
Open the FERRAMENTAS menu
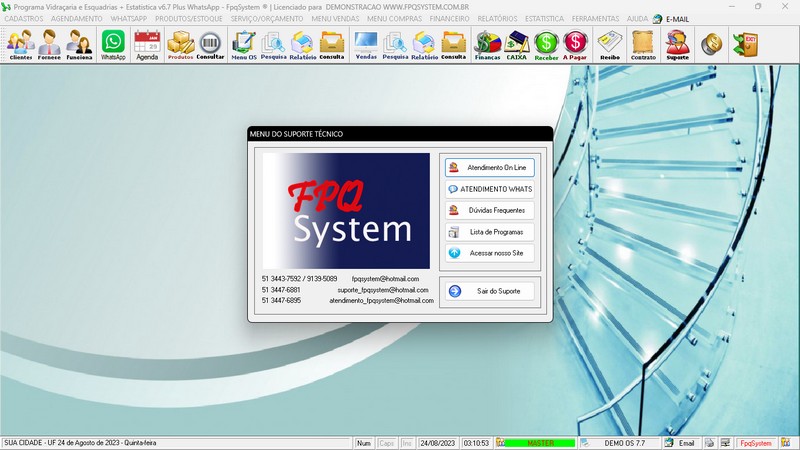pos(595,19)
